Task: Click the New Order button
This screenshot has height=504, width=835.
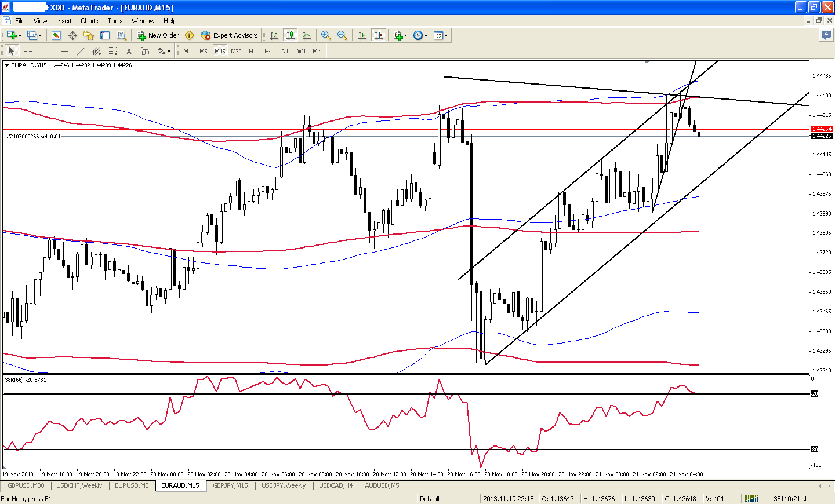Action: (x=158, y=35)
